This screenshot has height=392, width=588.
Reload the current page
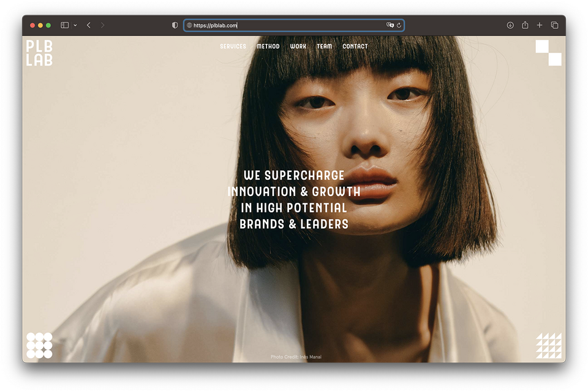[399, 25]
